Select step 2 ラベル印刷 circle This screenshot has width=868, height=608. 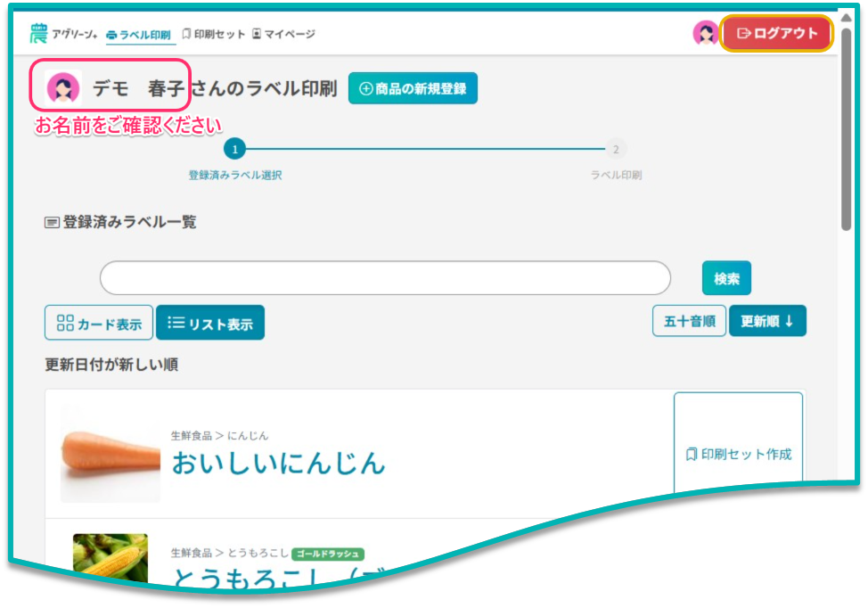point(616,150)
